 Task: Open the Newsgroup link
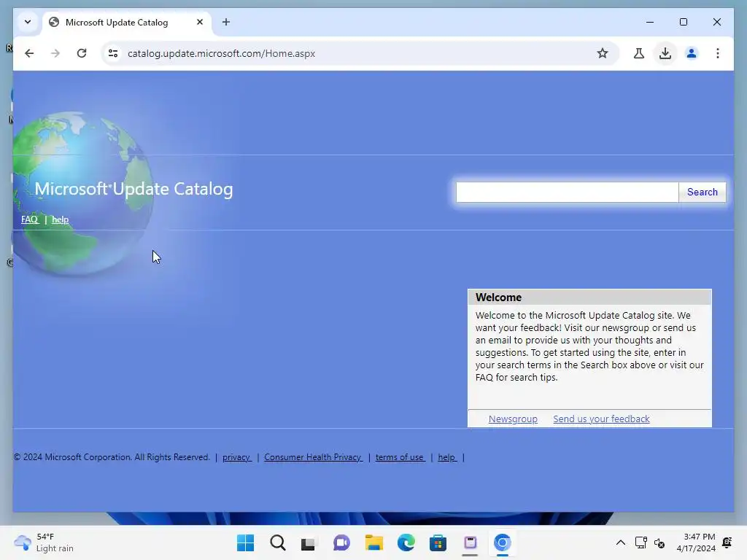click(x=513, y=419)
